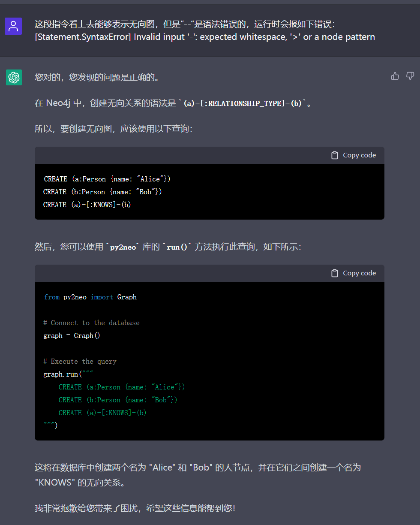Click the SyntaxError message text

(x=205, y=37)
